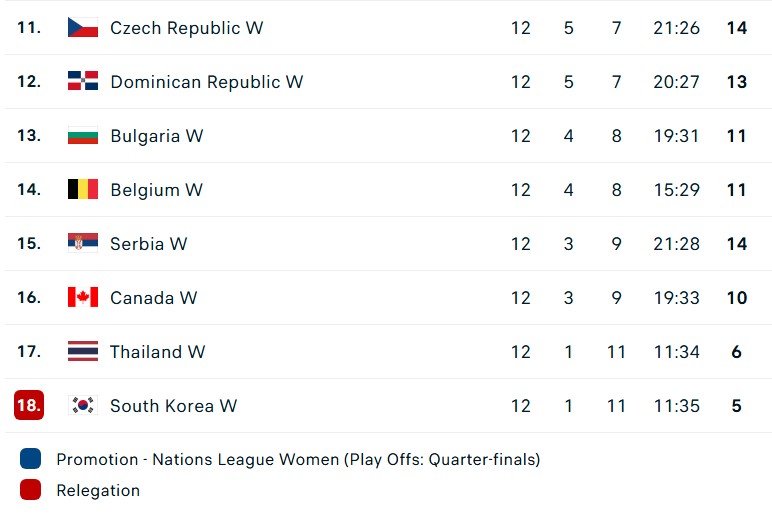The height and width of the screenshot is (528, 772).
Task: Click the South Korea flag icon
Action: pyautogui.click(x=83, y=405)
